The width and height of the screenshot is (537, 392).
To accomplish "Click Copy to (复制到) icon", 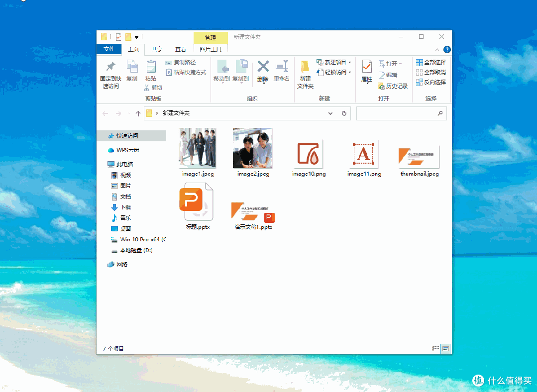I will (x=241, y=67).
